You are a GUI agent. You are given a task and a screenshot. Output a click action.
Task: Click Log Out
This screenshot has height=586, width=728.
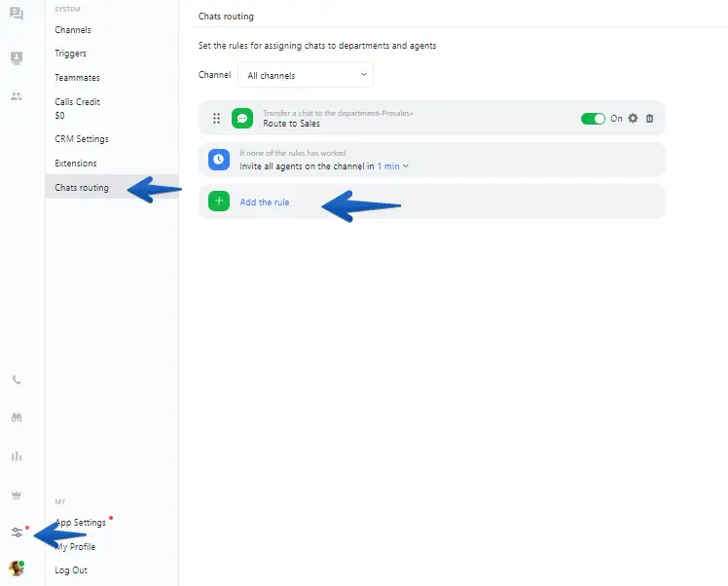point(71,570)
